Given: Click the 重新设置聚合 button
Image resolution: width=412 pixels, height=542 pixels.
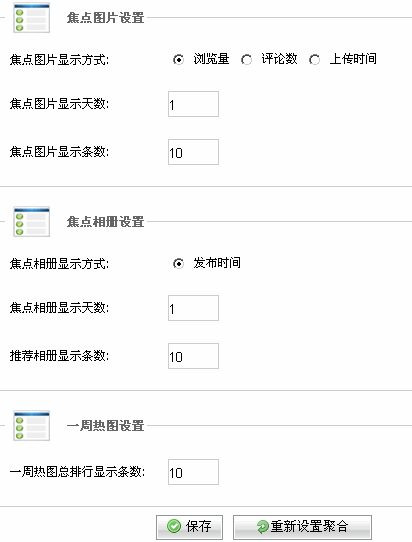Looking at the screenshot, I should (302, 527).
